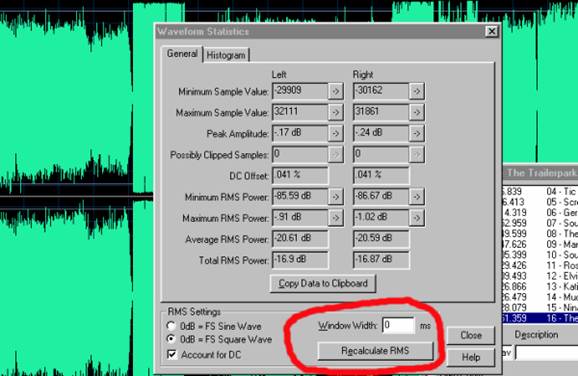
Task: Select 0dB = FS Sine Wave option
Action: [171, 326]
